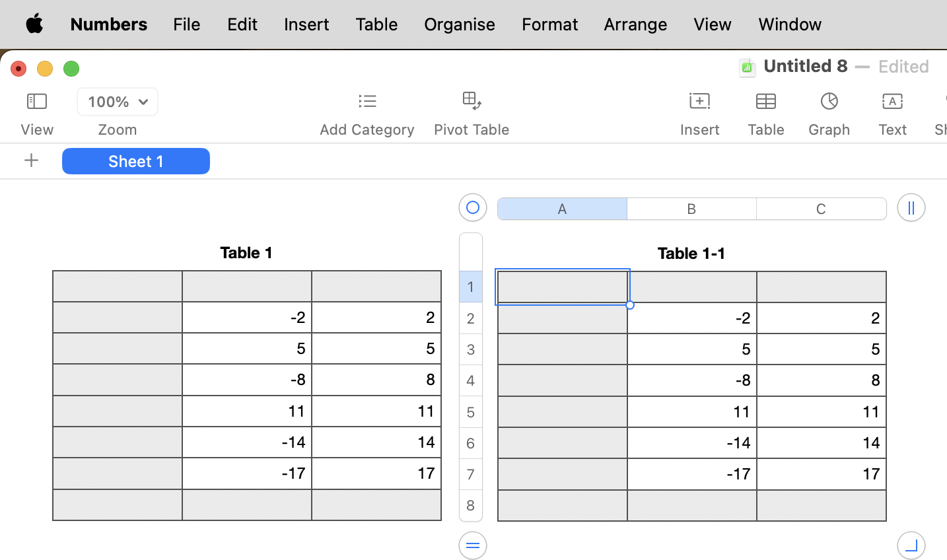Click the add rows handle
This screenshot has height=560, width=947.
coord(472,545)
